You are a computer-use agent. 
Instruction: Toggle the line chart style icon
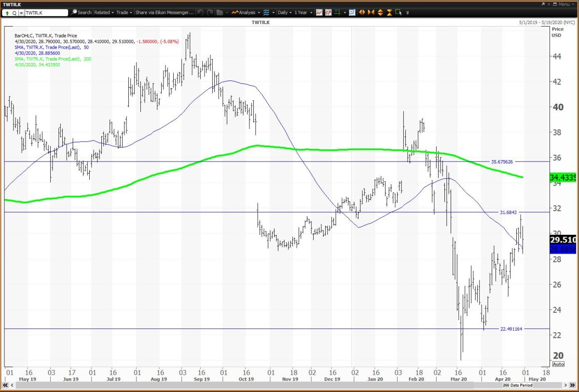(319, 13)
